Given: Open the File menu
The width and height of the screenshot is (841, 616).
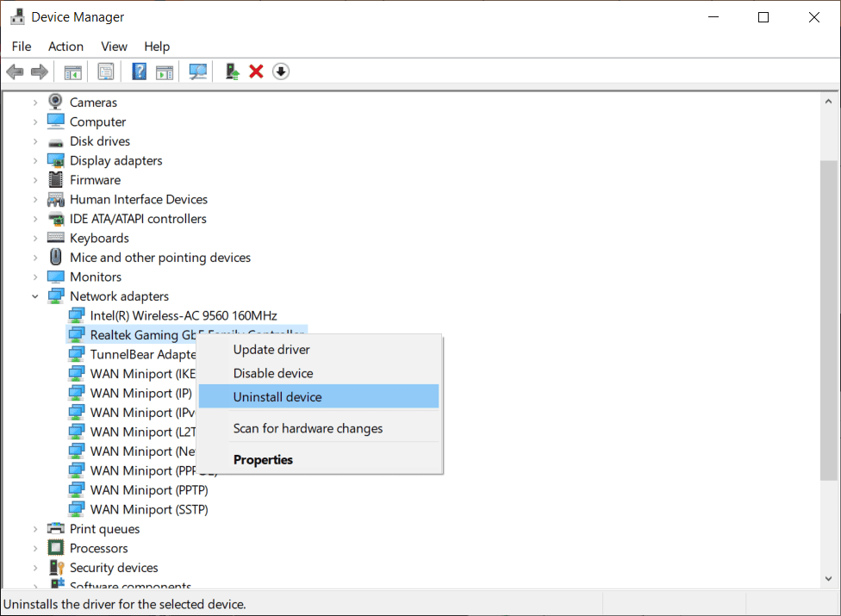Looking at the screenshot, I should [22, 47].
